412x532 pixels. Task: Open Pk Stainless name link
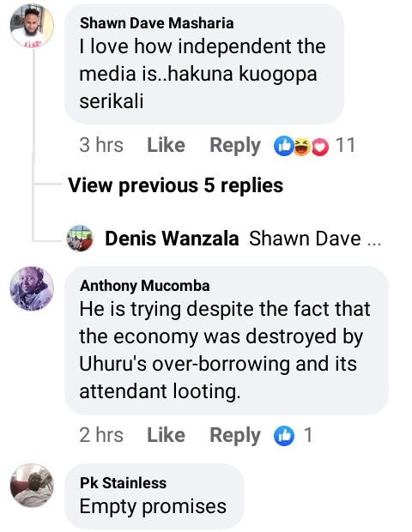(124, 483)
